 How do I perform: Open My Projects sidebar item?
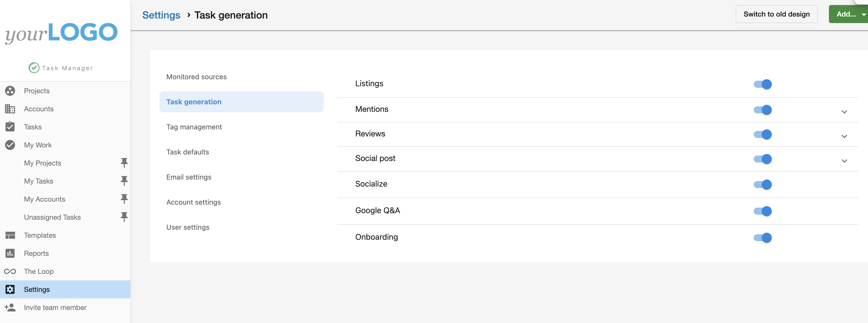click(x=42, y=163)
